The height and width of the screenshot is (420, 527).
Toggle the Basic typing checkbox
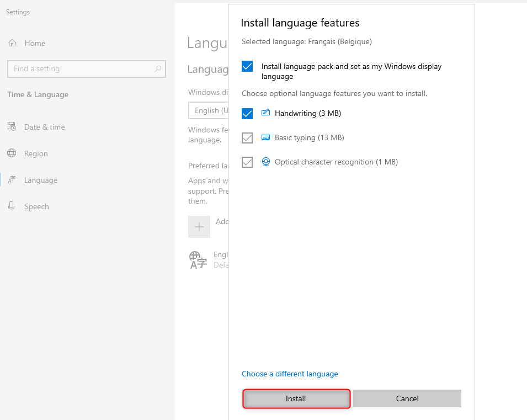247,138
